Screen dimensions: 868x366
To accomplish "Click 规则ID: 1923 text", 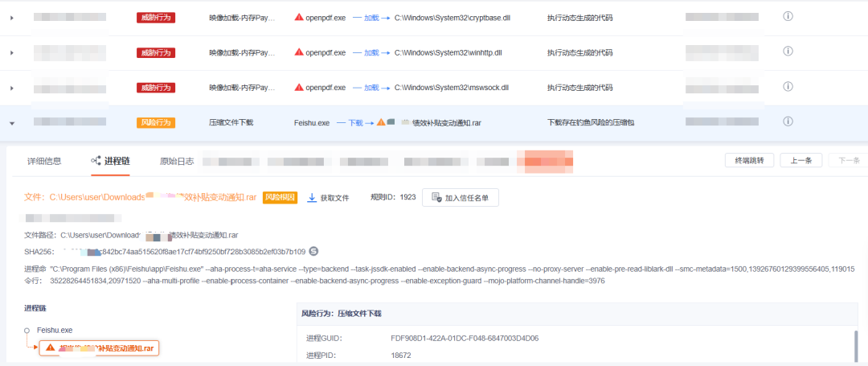I will (x=393, y=197).
